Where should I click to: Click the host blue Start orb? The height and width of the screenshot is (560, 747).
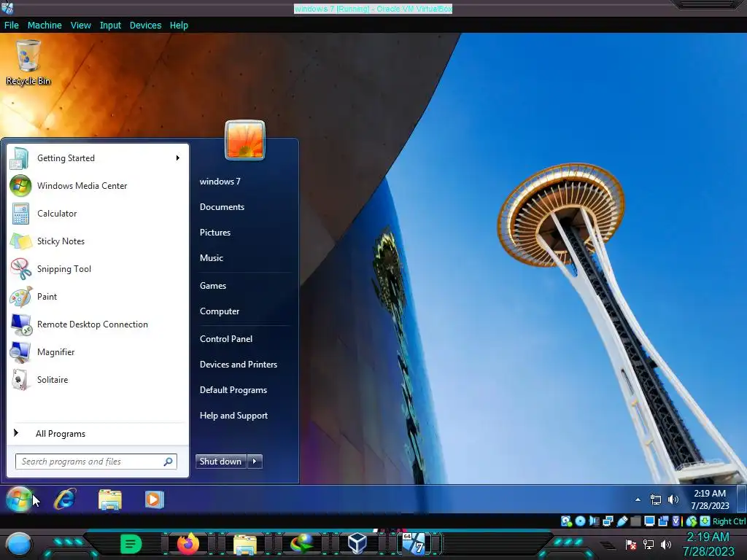tap(18, 545)
